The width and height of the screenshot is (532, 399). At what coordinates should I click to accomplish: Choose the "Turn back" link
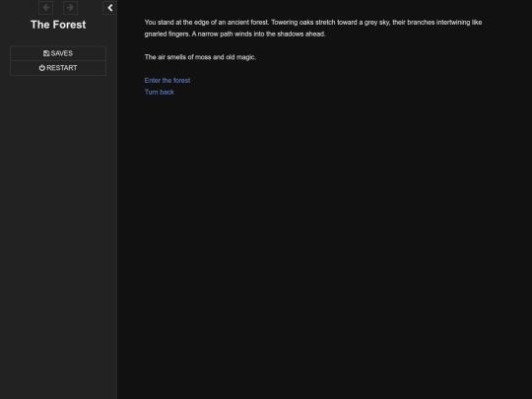pos(160,92)
